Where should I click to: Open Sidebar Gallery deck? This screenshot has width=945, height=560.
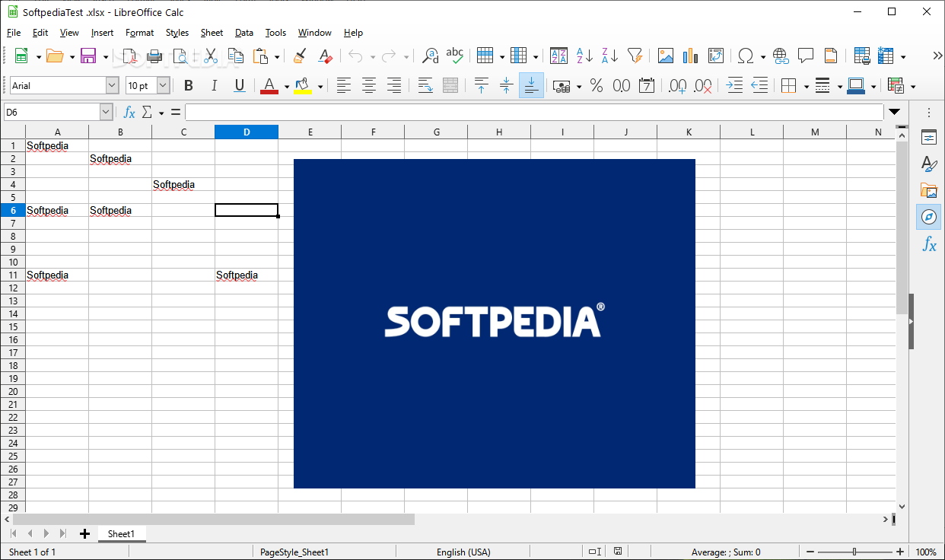tap(929, 190)
